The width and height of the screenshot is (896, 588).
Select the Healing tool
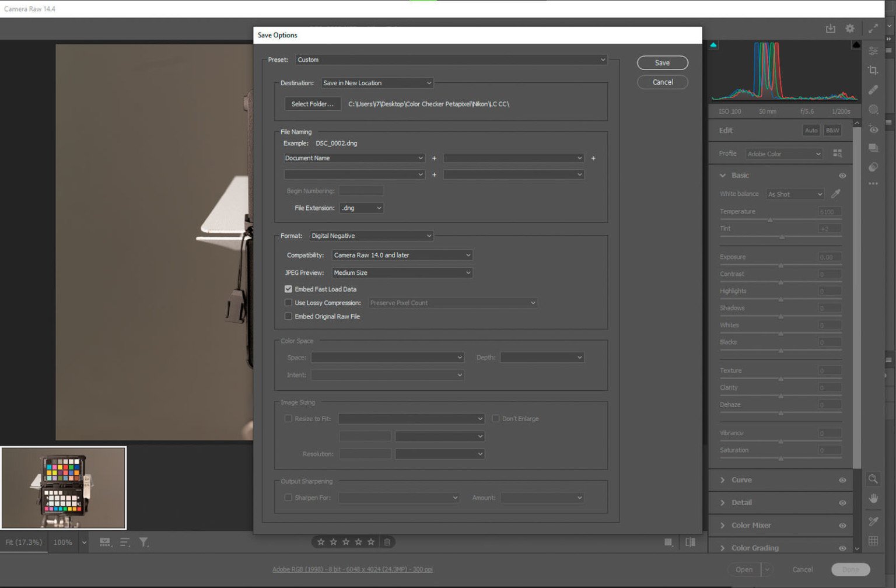coord(873,89)
